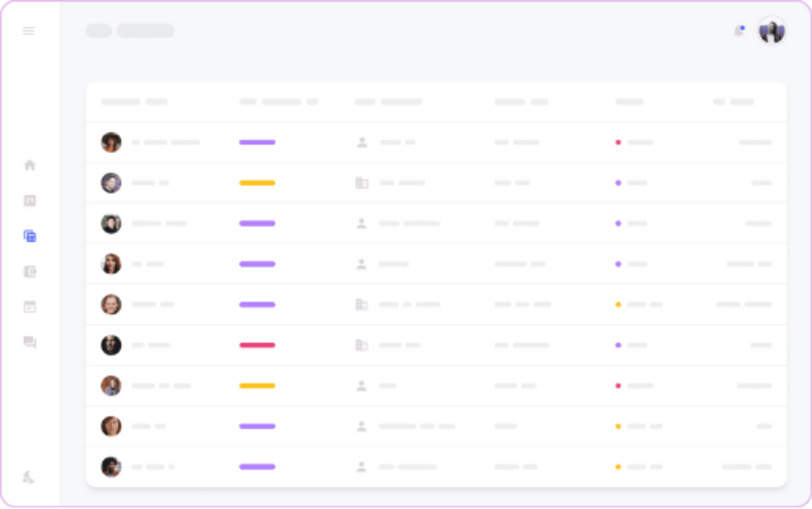Screen dimensions: 812x509
Task: Open the hamburger menu in the sidebar
Action: (28, 31)
